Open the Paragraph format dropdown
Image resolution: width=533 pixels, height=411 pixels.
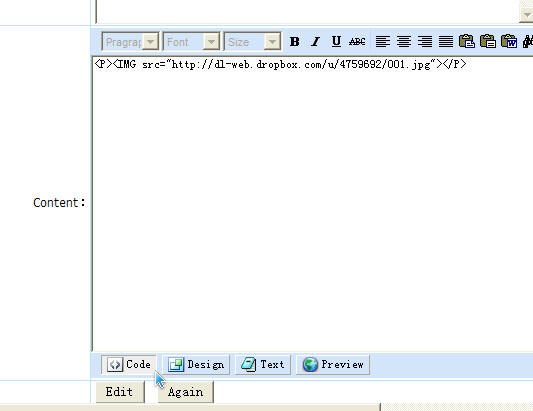pos(130,42)
